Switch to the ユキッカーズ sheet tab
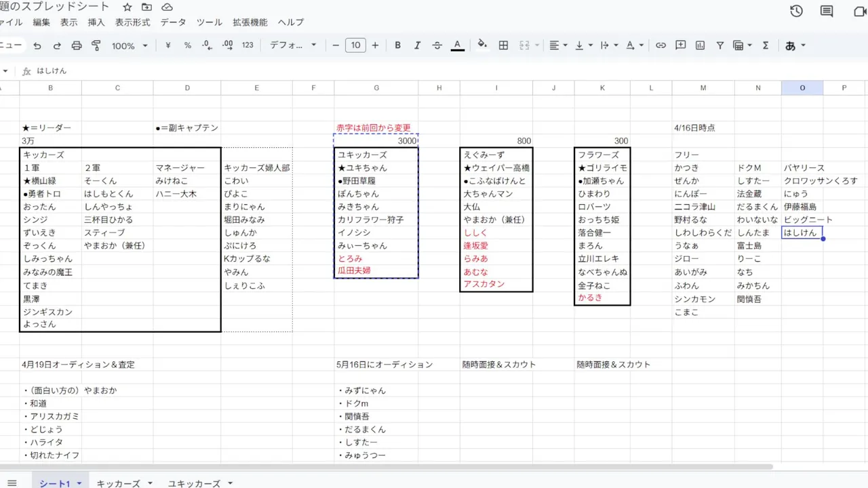The width and height of the screenshot is (868, 488). click(194, 483)
